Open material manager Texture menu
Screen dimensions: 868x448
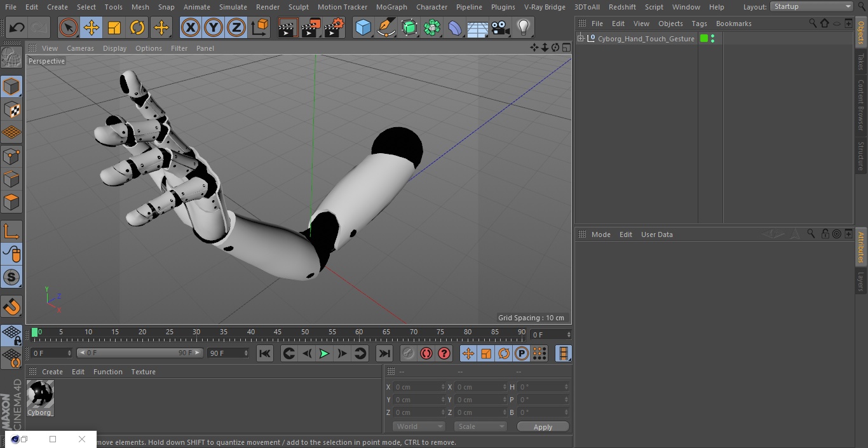pyautogui.click(x=144, y=372)
